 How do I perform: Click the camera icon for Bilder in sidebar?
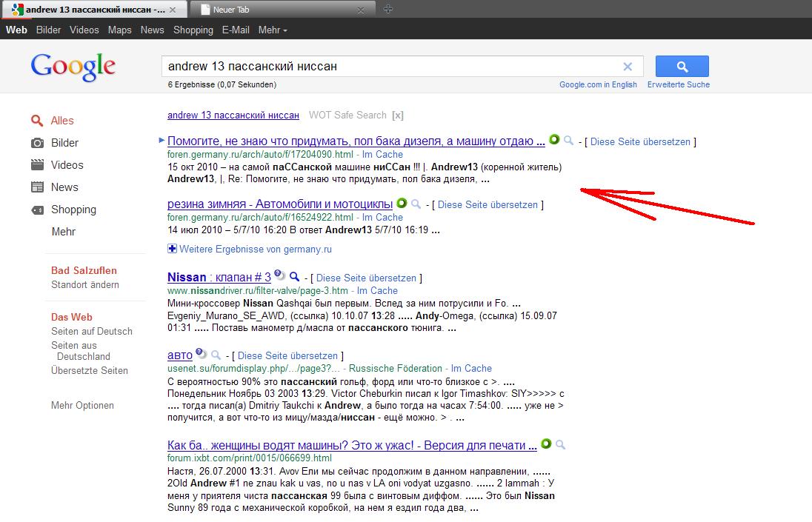point(37,143)
